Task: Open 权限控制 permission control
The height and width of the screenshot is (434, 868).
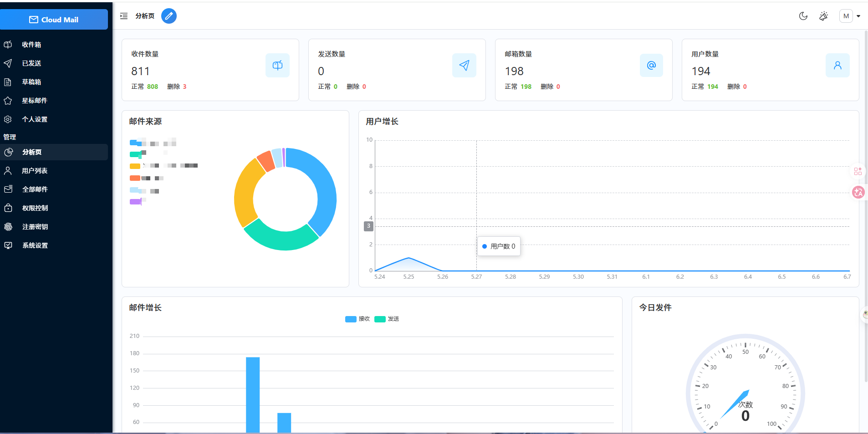Action: click(x=54, y=208)
